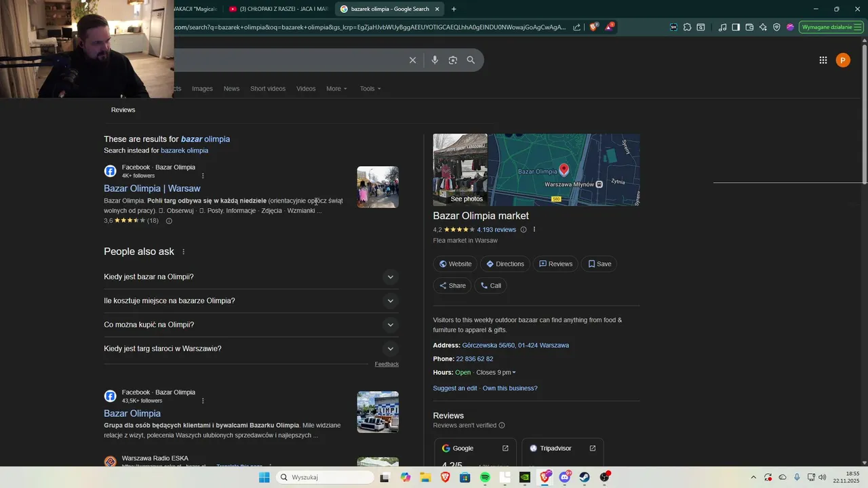Select the Reviews filter chip
This screenshot has height=488, width=868.
[x=123, y=110]
